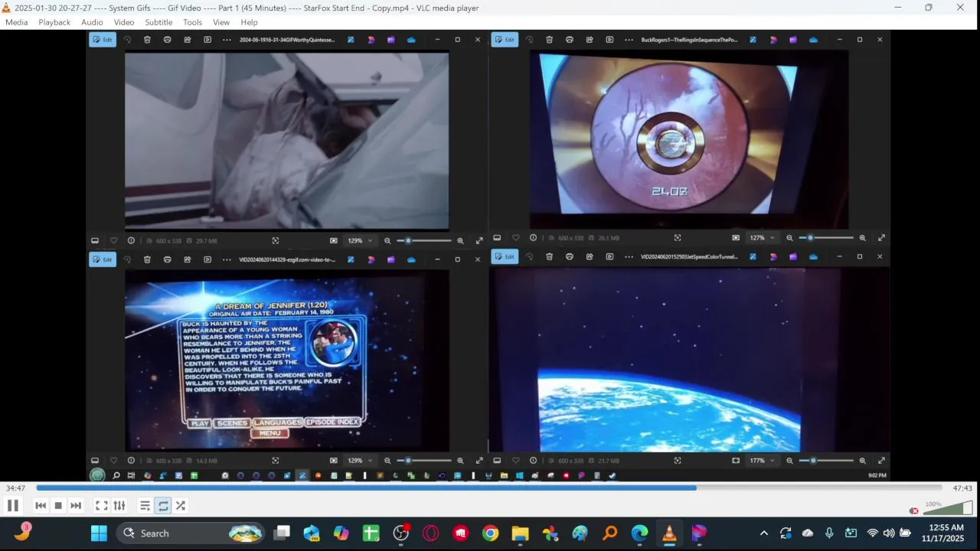Open Microsoft Edge from the taskbar
Image resolution: width=980 pixels, height=551 pixels.
click(639, 533)
